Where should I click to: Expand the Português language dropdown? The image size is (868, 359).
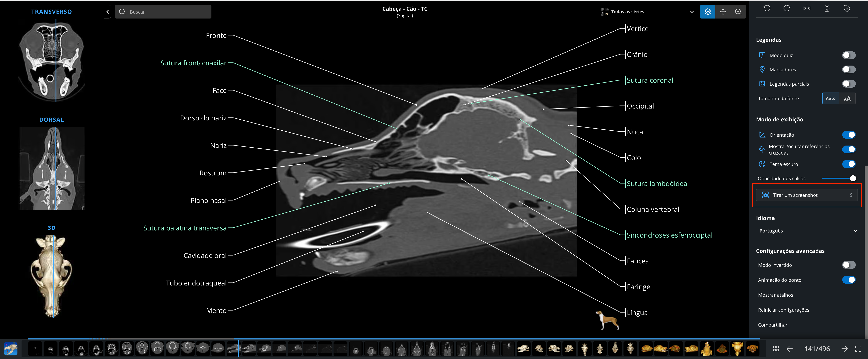tap(807, 231)
